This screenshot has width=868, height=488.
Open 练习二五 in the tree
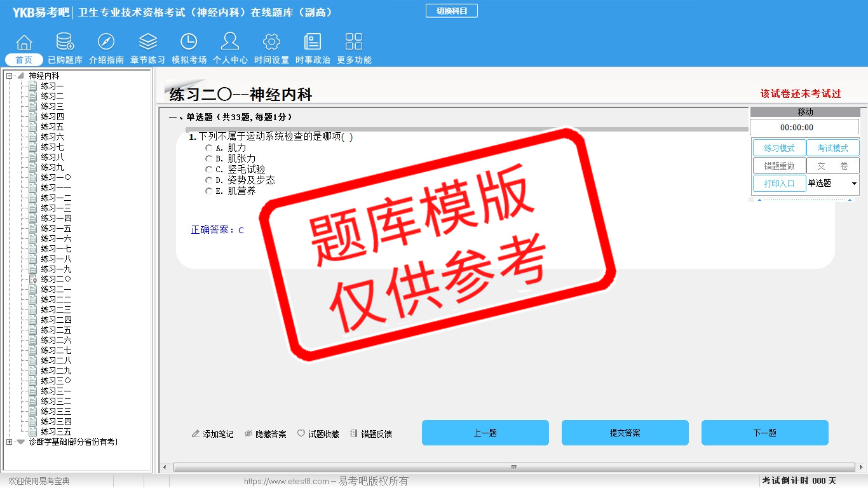point(57,330)
